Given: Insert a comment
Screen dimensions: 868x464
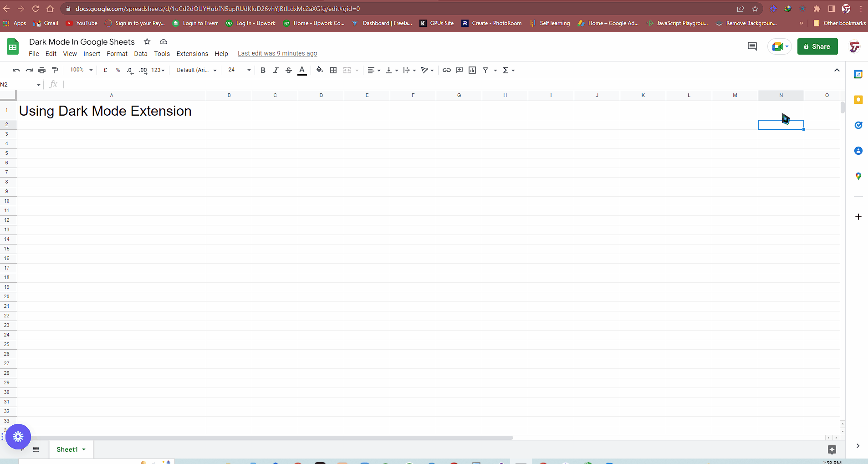Looking at the screenshot, I should tap(459, 70).
